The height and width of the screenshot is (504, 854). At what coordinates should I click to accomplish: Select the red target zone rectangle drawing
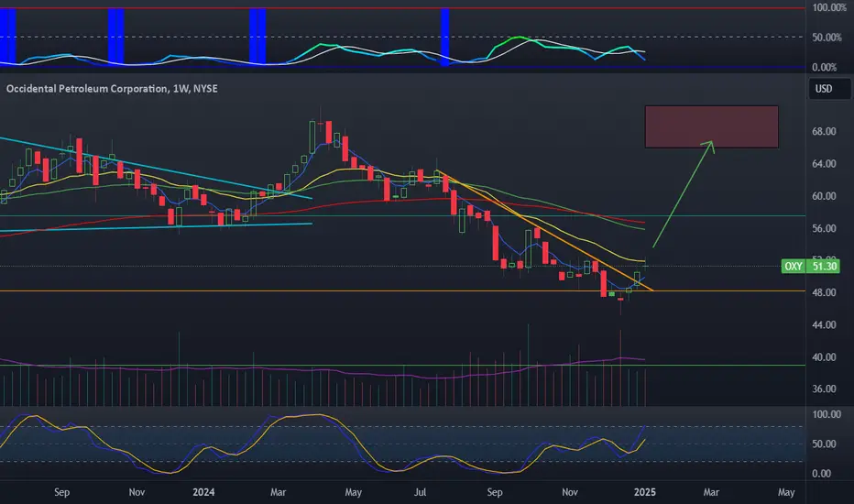tap(712, 127)
